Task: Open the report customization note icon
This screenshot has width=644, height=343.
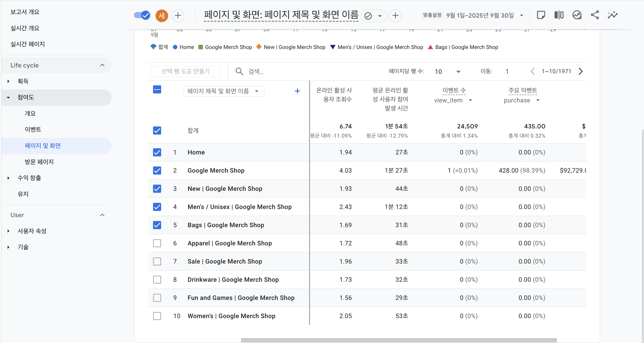Action: pyautogui.click(x=541, y=15)
